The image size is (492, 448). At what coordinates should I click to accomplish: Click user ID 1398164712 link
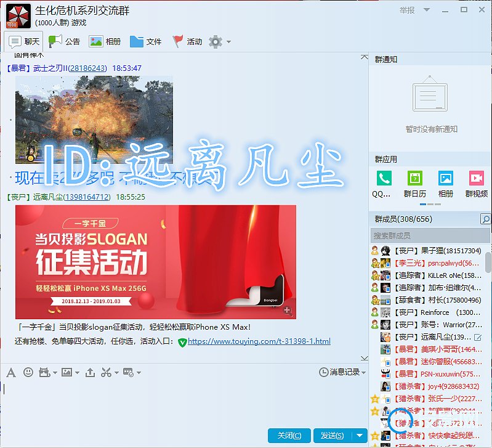pos(87,197)
